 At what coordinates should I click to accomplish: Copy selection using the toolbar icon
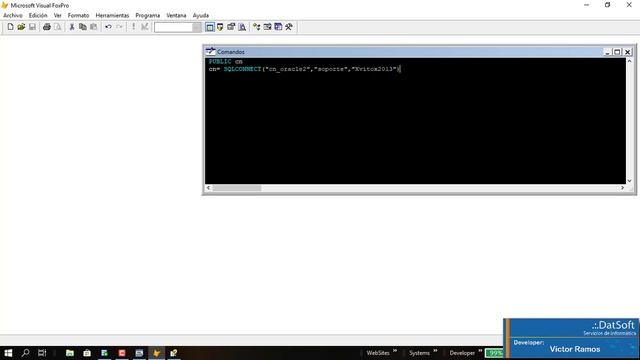pyautogui.click(x=82, y=27)
